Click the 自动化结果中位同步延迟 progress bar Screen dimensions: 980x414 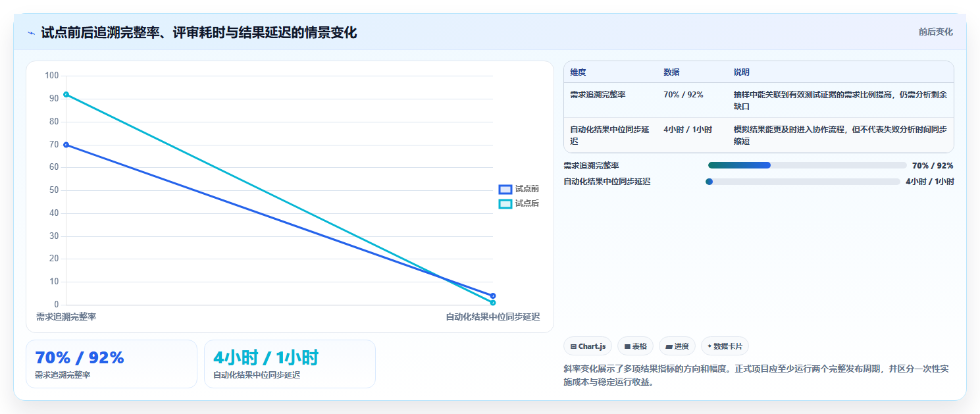802,182
